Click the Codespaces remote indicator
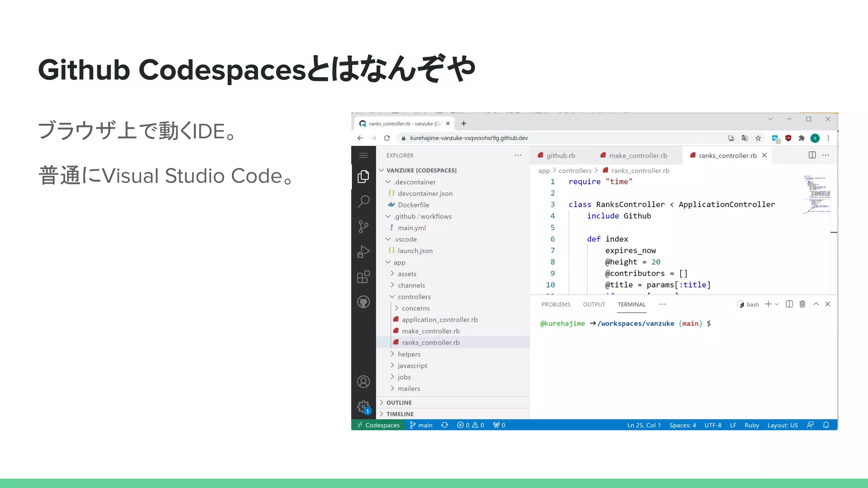The width and height of the screenshot is (868, 488). (x=378, y=425)
